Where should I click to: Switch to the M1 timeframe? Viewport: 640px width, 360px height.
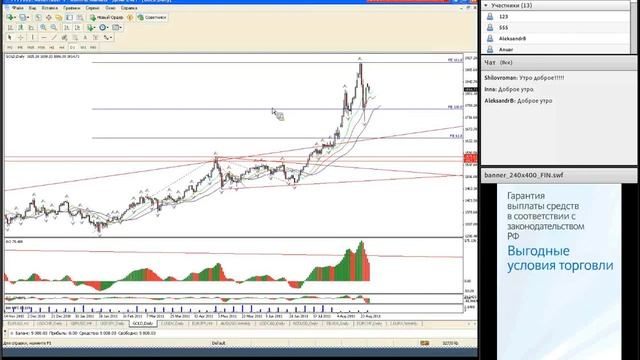point(10,47)
